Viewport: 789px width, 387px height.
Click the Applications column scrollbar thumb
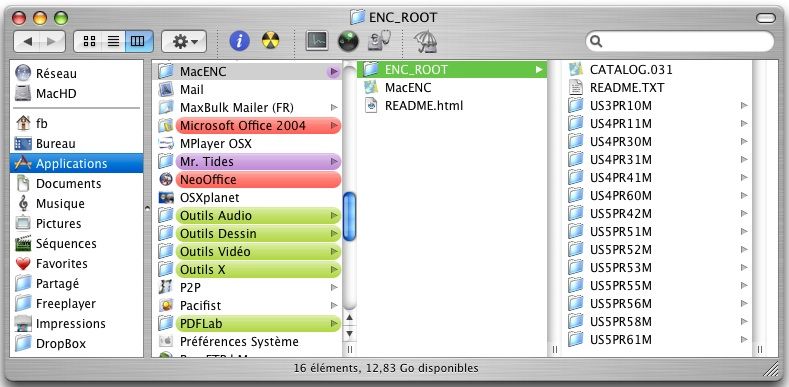pos(349,216)
